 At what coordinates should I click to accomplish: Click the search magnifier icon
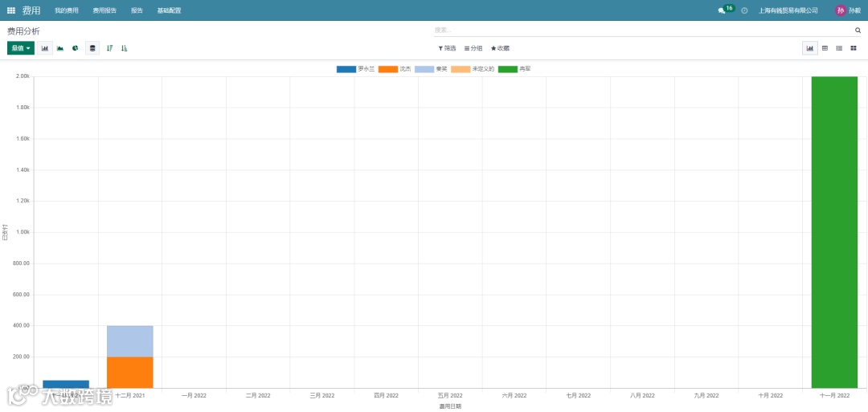click(x=858, y=31)
